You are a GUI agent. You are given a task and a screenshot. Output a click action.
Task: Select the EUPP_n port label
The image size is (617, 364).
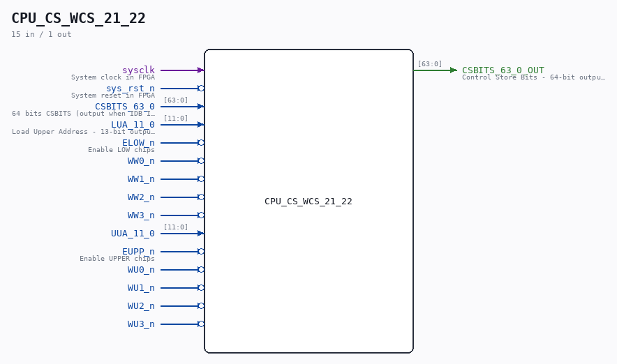pyautogui.click(x=138, y=252)
